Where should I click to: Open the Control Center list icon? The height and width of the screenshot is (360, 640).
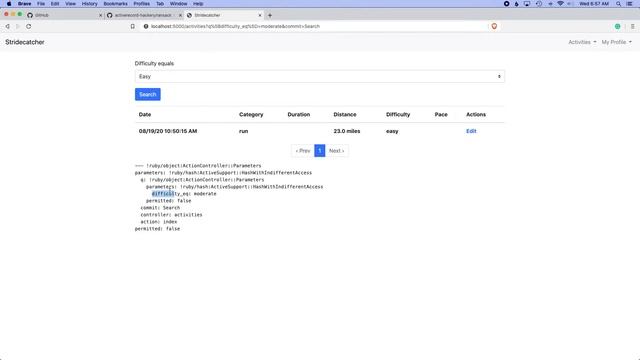point(629,4)
